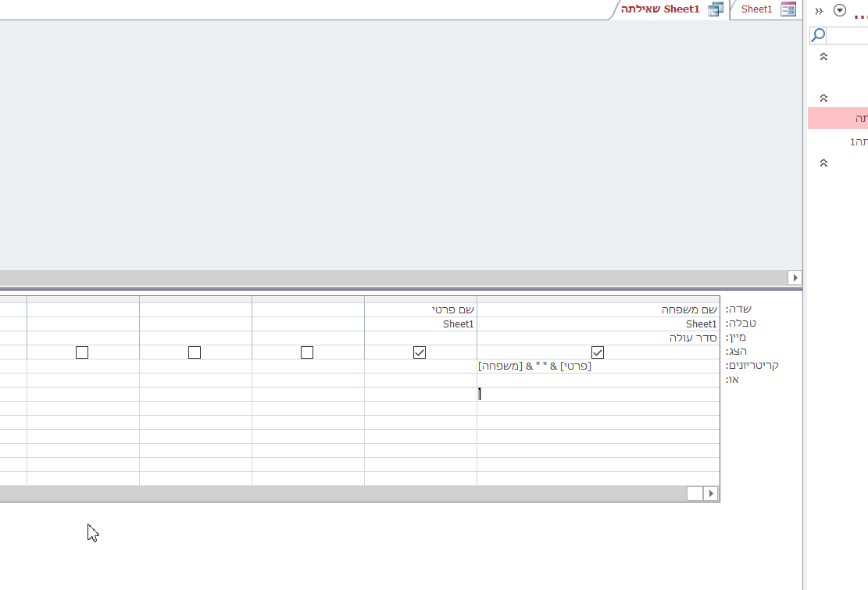This screenshot has width=868, height=590.
Task: Click the שדה: row label
Action: point(738,309)
